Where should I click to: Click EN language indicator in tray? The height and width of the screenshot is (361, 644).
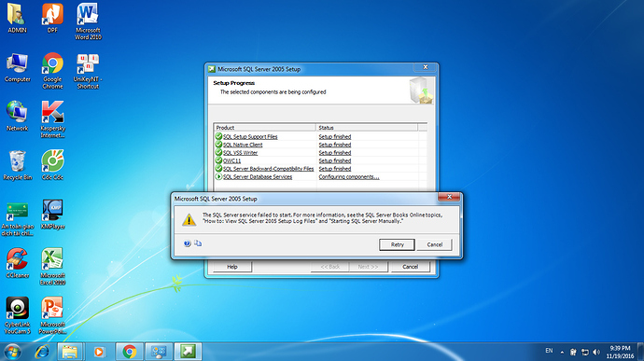[549, 351]
